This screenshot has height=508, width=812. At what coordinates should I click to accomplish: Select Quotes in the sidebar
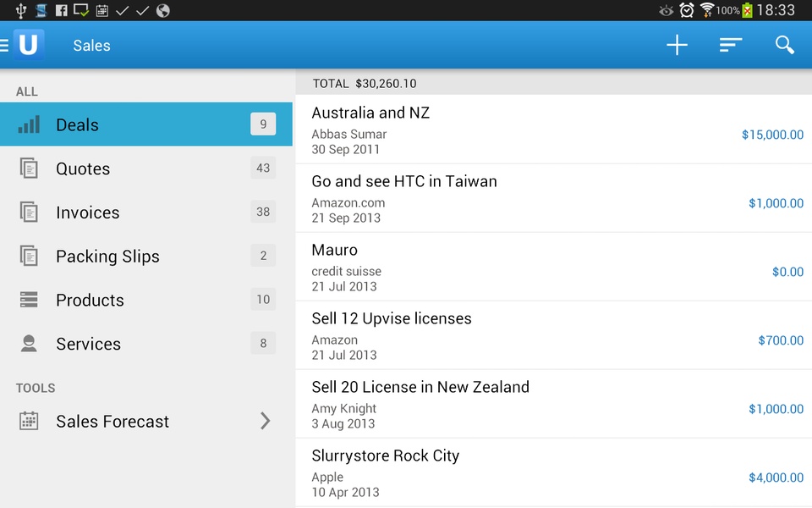click(x=146, y=168)
